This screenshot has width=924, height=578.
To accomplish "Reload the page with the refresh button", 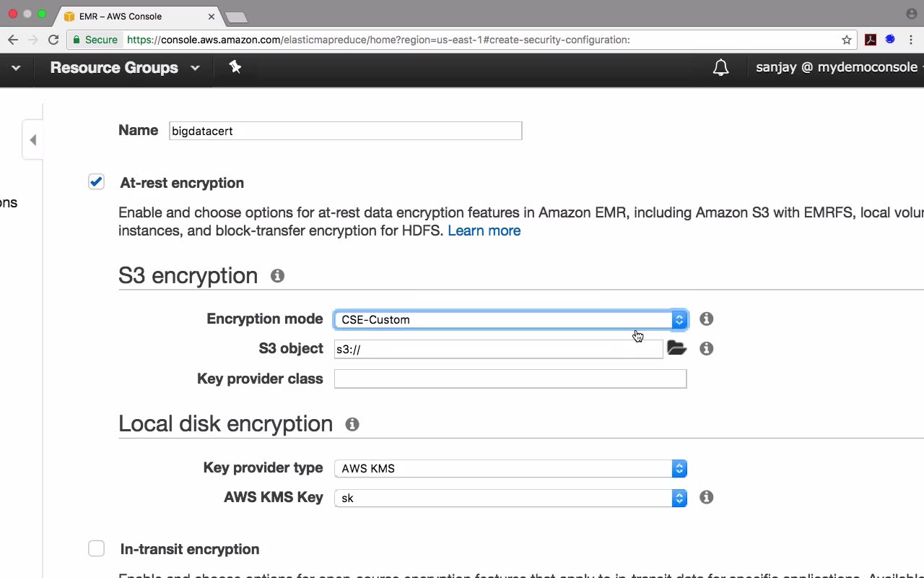I will tap(53, 40).
